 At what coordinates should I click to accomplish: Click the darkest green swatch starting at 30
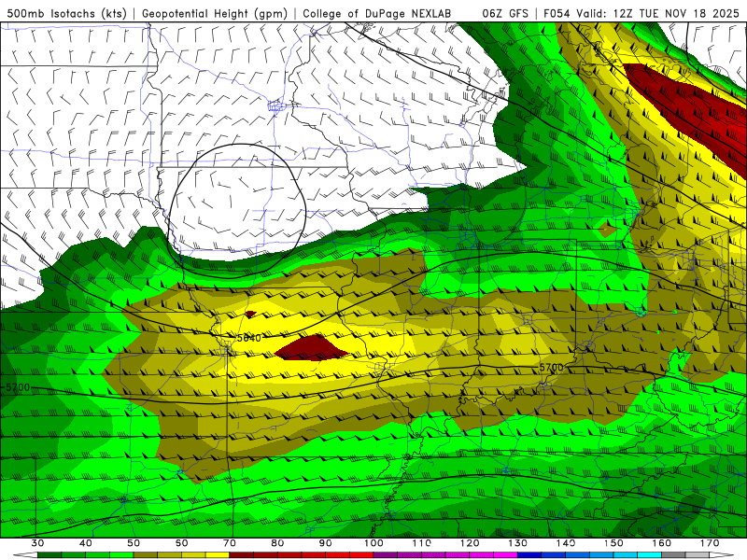click(49, 555)
